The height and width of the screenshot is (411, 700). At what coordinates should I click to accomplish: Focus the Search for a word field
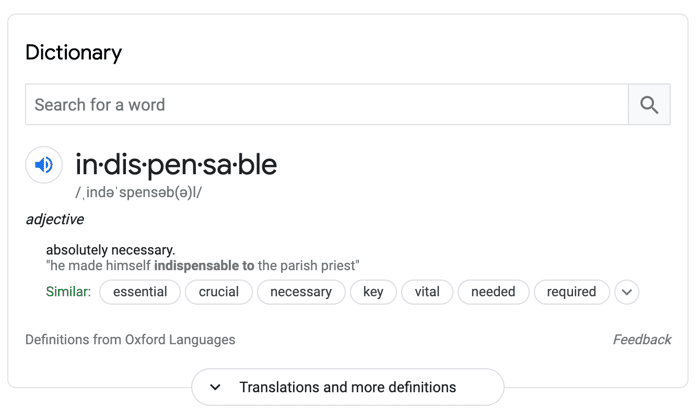327,104
